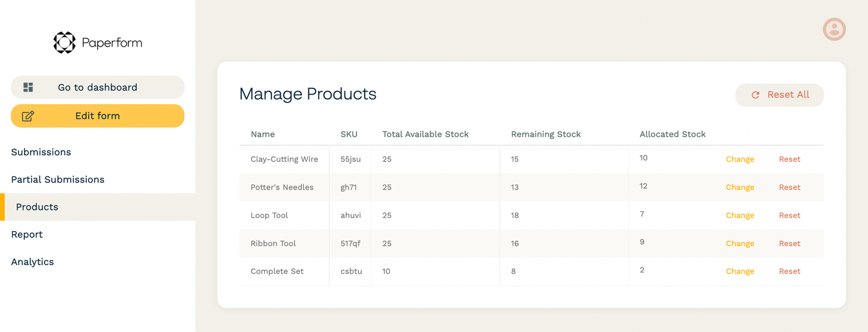
Task: Open the Edit form button
Action: (x=97, y=116)
